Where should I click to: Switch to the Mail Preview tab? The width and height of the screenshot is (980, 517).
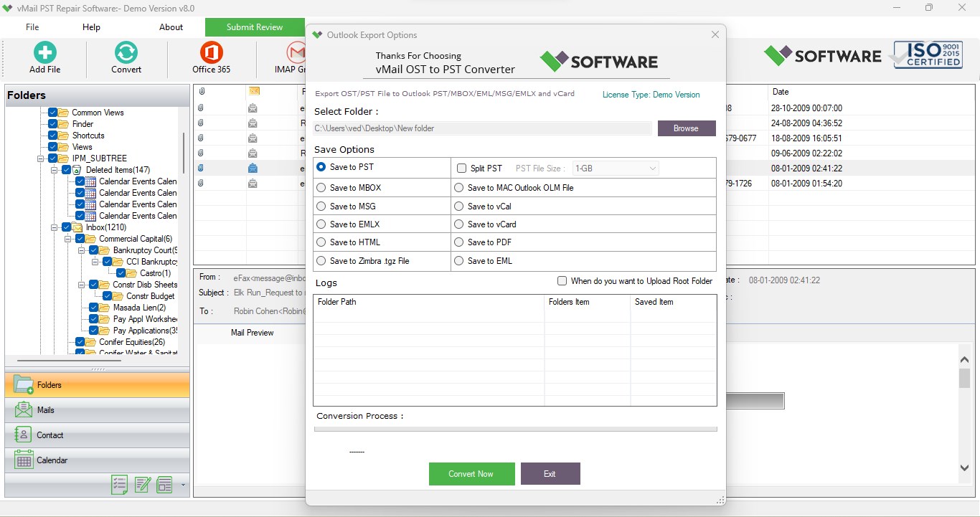coord(252,333)
